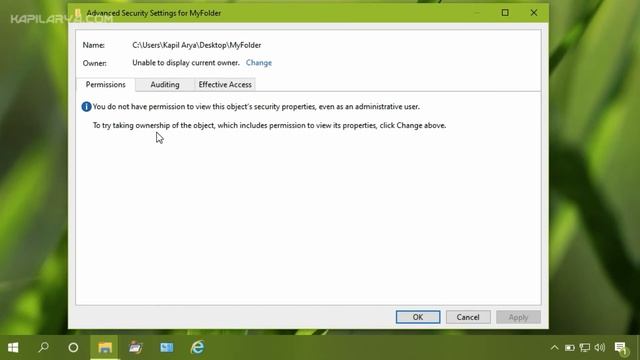Click the 'Owner:' label
Screen dimensions: 640x360
pos(95,63)
